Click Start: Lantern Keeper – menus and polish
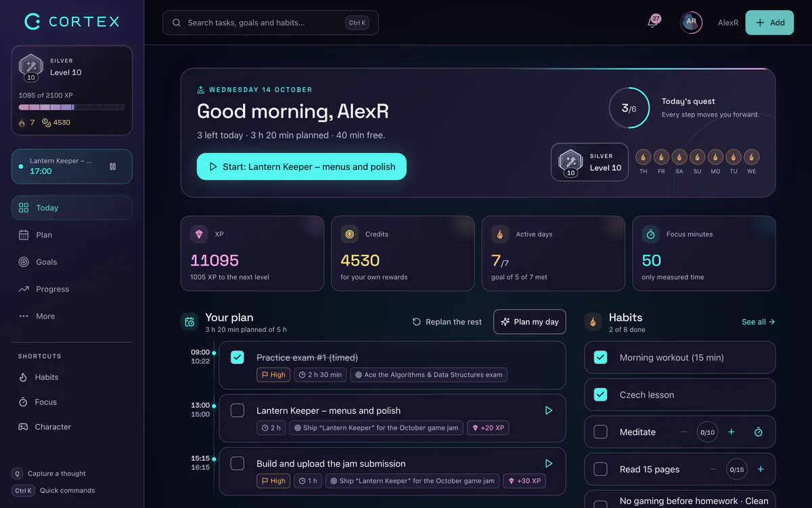Viewport: 812px width, 508px height. tap(302, 167)
